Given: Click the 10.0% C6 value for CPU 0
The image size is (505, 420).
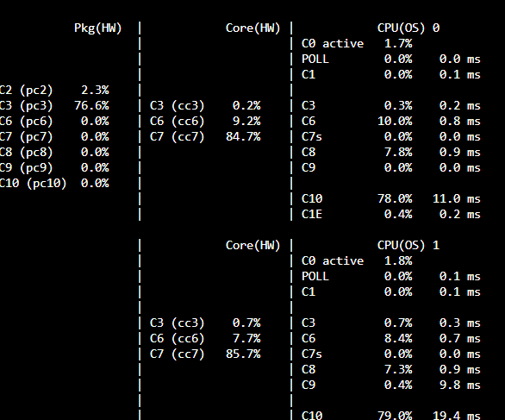Looking at the screenshot, I should pyautogui.click(x=396, y=122).
